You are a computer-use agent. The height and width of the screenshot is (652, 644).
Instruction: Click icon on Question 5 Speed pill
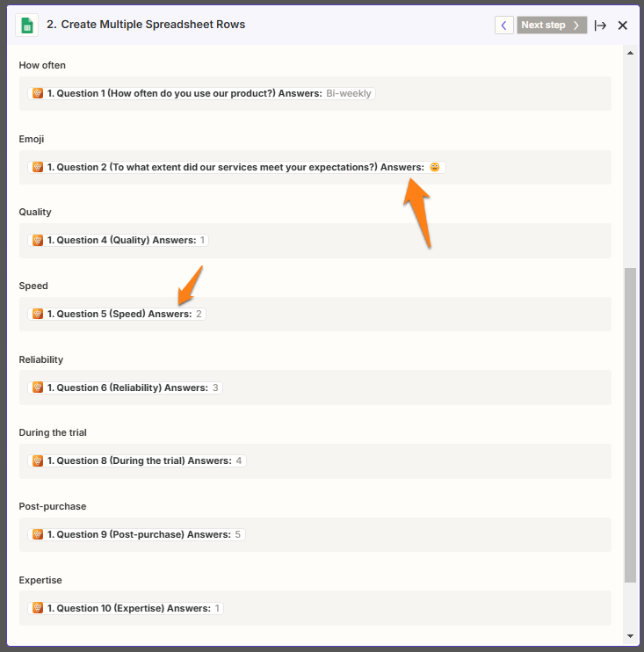tap(38, 314)
